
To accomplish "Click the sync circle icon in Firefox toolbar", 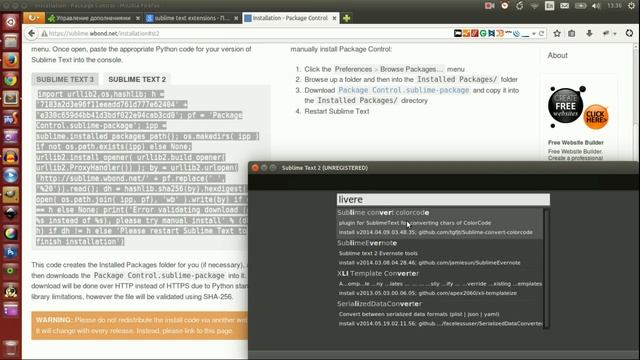I will (629, 33).
